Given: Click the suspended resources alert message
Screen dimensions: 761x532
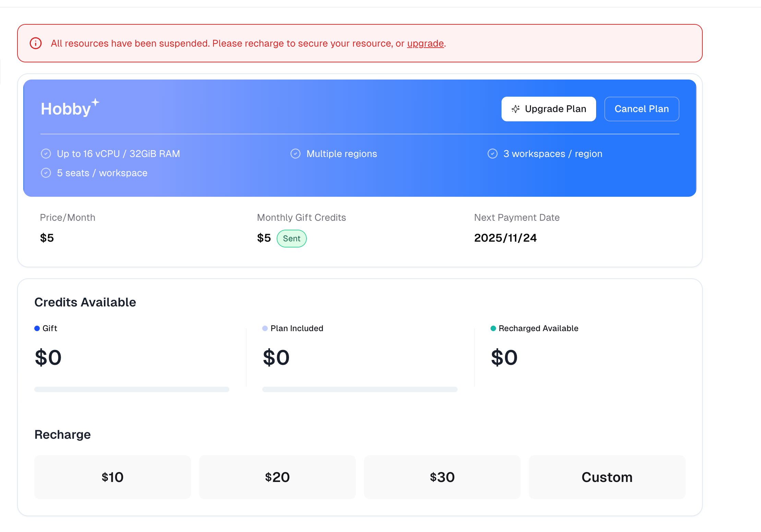Looking at the screenshot, I should (248, 44).
